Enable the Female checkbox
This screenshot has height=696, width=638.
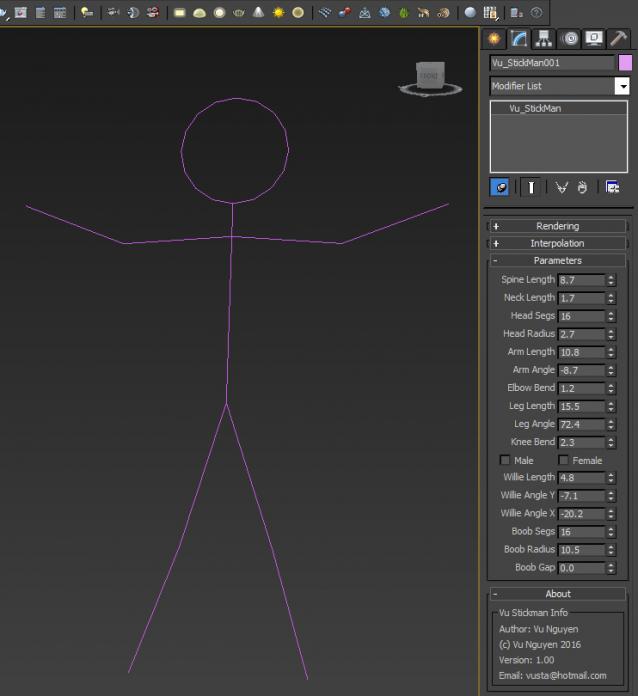(x=563, y=460)
